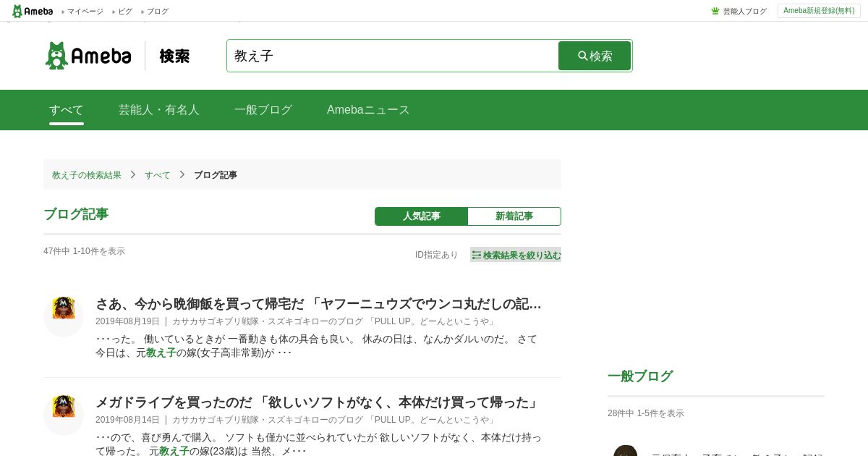Switch to 芸能人・有名人 tab
The width and height of the screenshot is (868, 456).
click(159, 110)
